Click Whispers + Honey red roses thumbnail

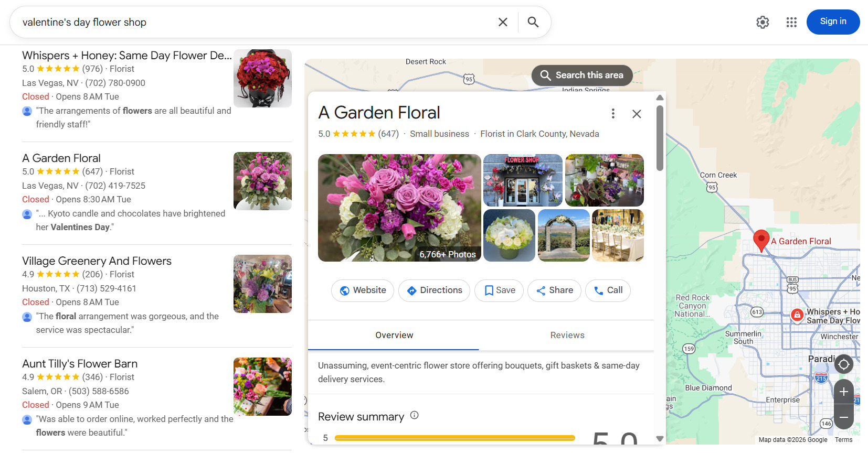[262, 78]
